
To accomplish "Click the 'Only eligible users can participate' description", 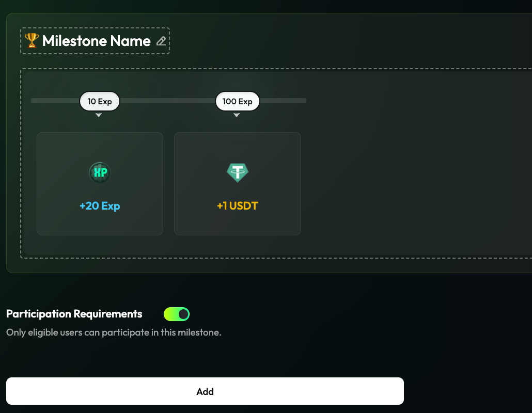I will pyautogui.click(x=114, y=332).
